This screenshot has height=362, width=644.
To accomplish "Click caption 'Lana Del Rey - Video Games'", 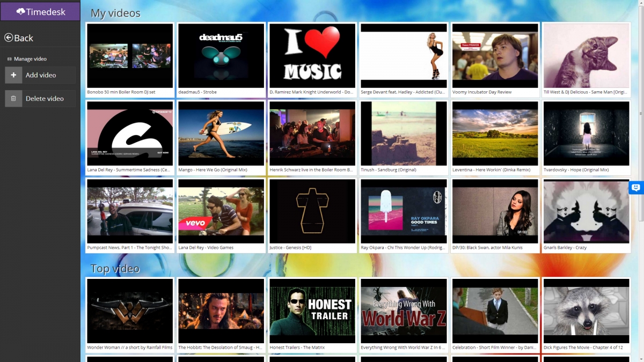I will [x=206, y=248].
